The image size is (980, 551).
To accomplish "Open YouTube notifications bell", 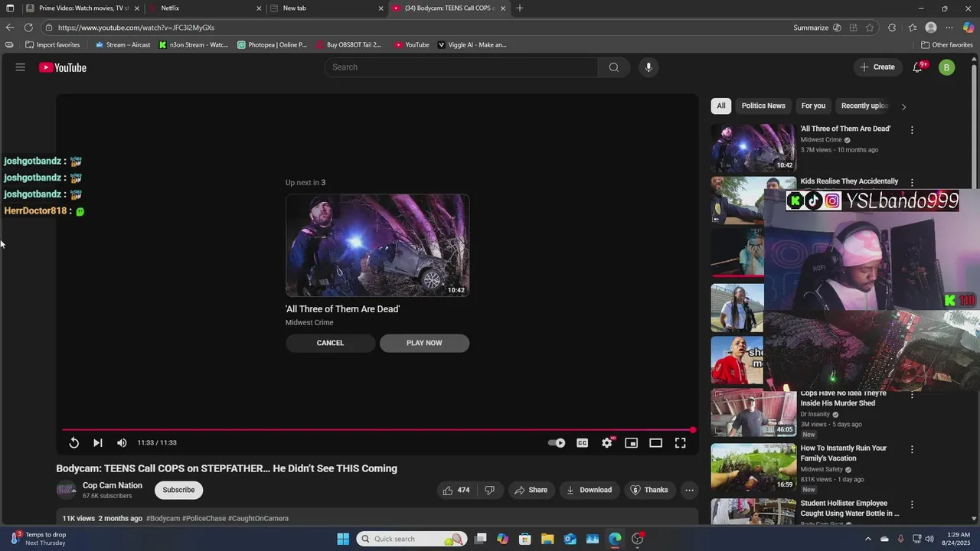I will (918, 67).
